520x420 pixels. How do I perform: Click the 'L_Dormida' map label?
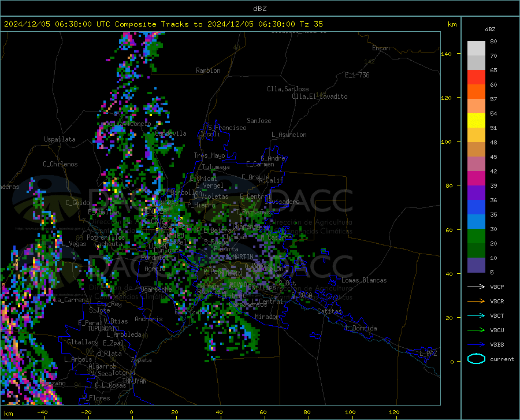pos(361,328)
